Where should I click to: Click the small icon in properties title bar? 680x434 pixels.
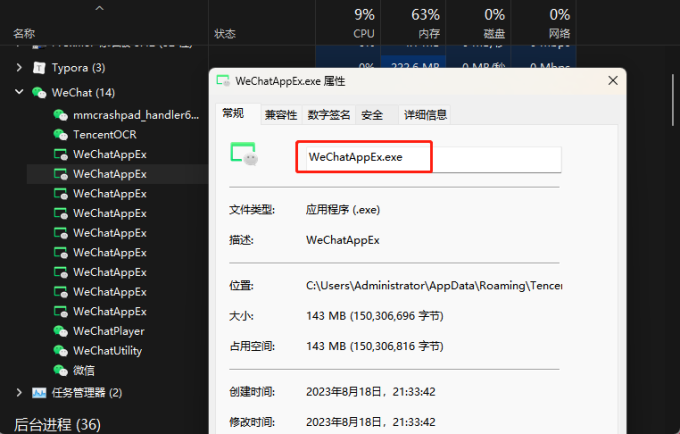coord(223,81)
